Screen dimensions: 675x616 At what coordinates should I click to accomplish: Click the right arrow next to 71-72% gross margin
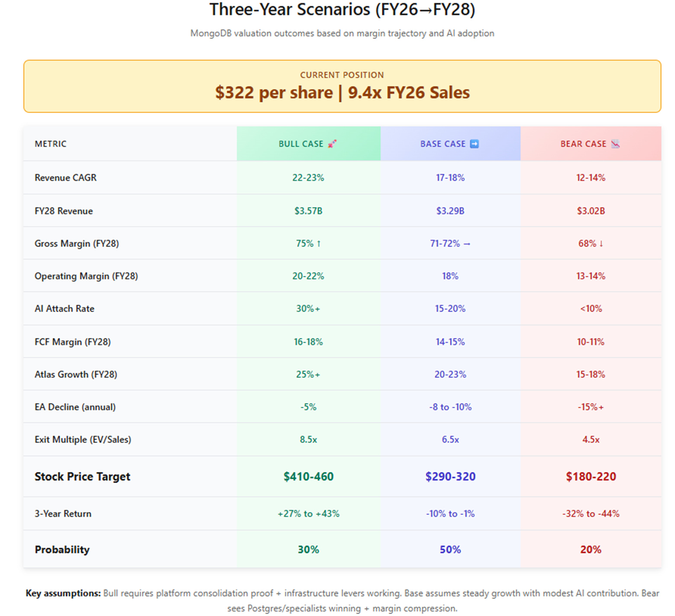click(x=467, y=244)
